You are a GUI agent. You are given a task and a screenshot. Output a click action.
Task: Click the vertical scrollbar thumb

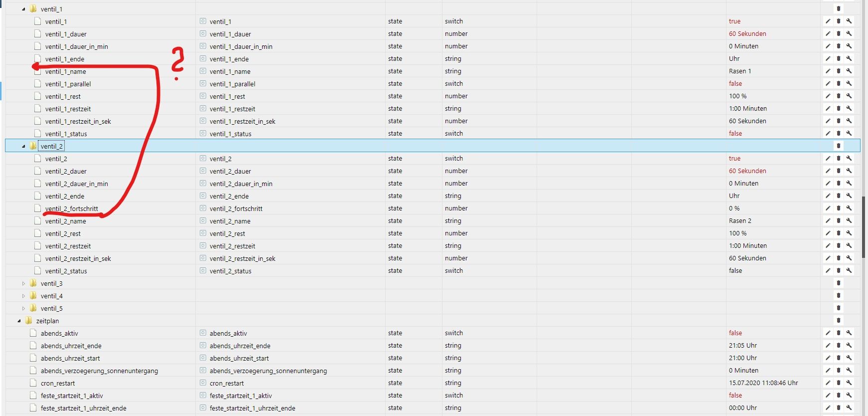pyautogui.click(x=864, y=227)
